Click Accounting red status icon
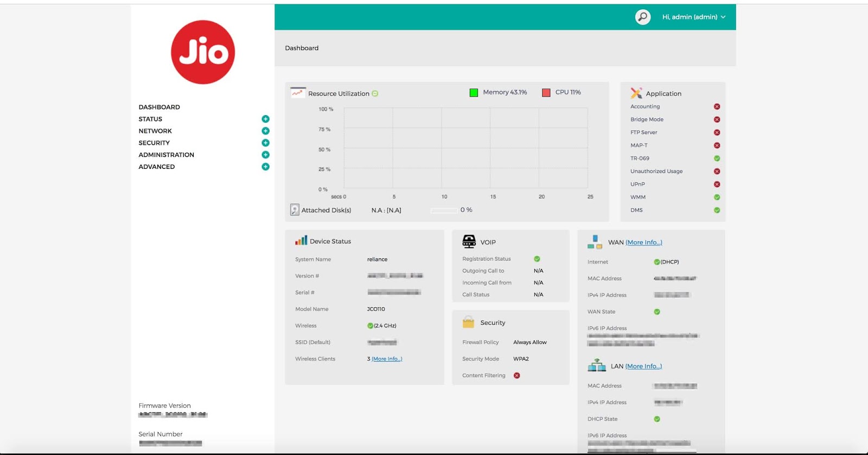The height and width of the screenshot is (455, 868). (x=717, y=106)
